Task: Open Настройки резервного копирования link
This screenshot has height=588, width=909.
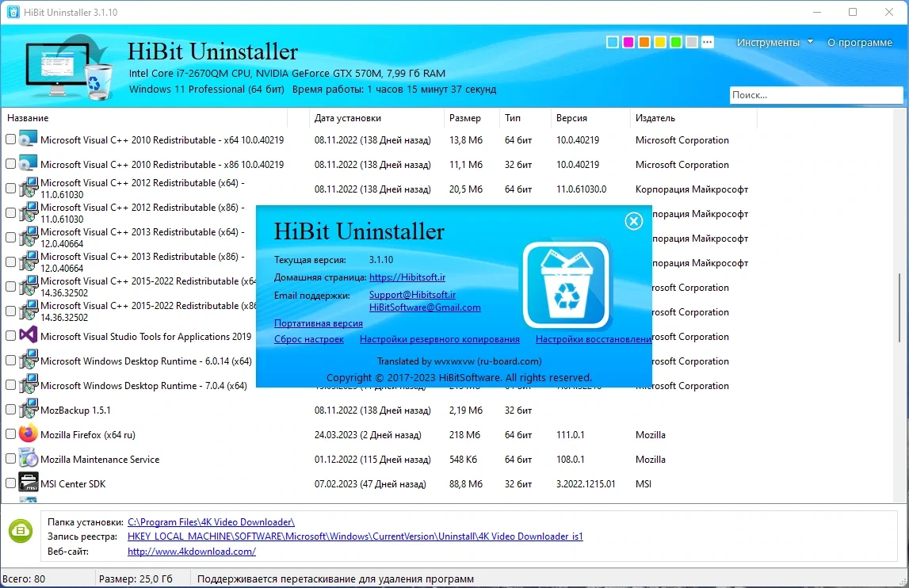Action: [439, 339]
